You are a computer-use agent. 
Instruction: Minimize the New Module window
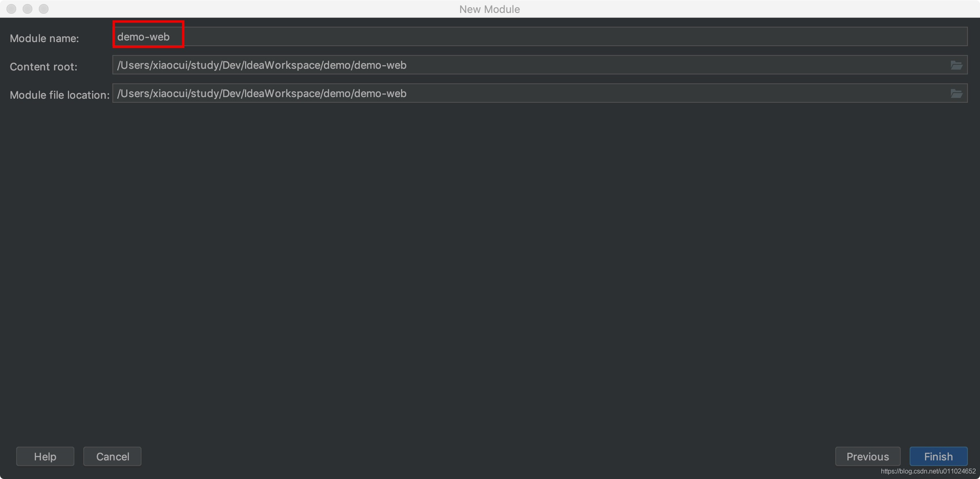pyautogui.click(x=27, y=9)
